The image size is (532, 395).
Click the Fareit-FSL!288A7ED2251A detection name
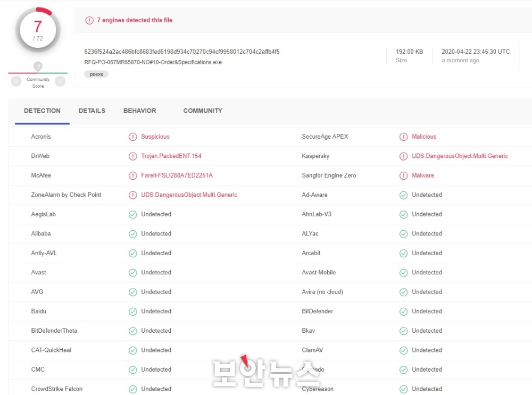177,175
